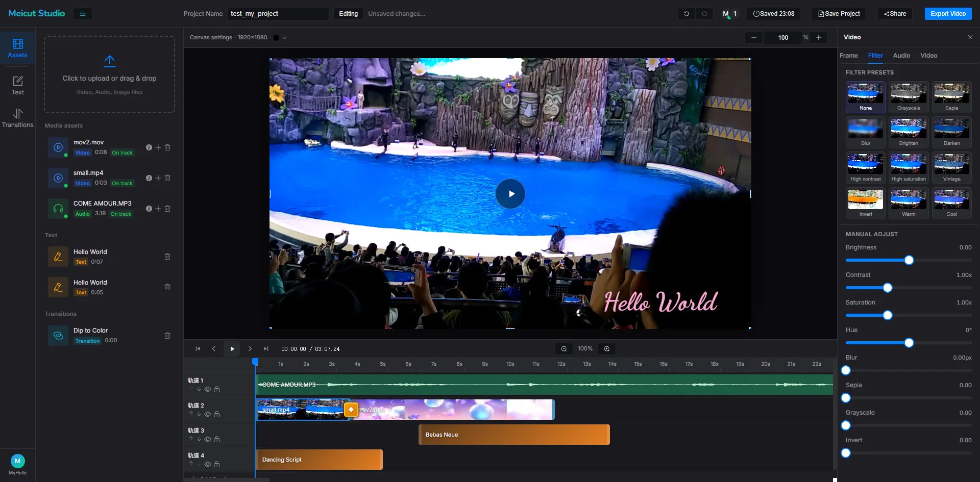Click the Share button

coord(895,14)
